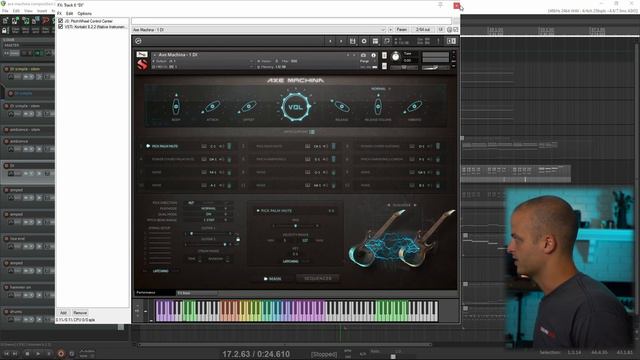This screenshot has height=360, width=640.
Task: Click the Kontakt logo icon
Action: point(138,41)
